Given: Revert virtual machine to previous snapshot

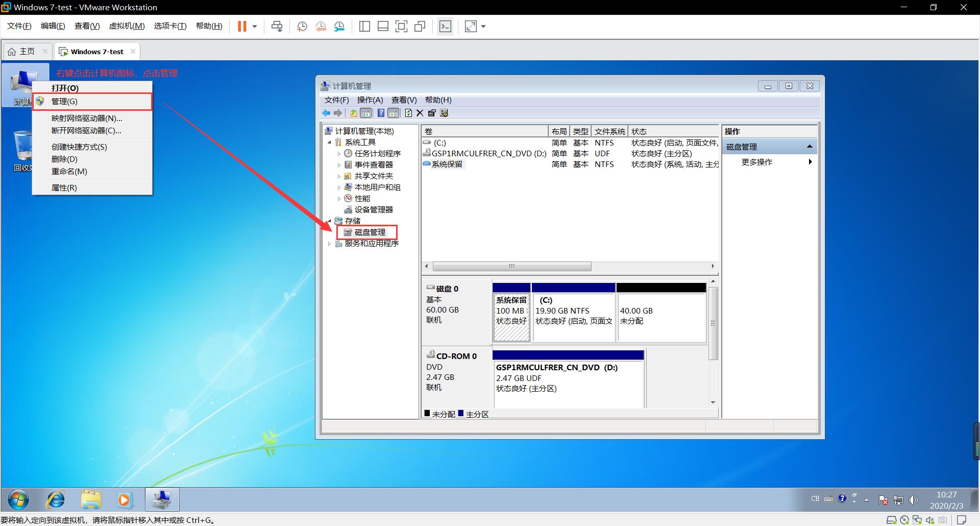Looking at the screenshot, I should (x=321, y=26).
